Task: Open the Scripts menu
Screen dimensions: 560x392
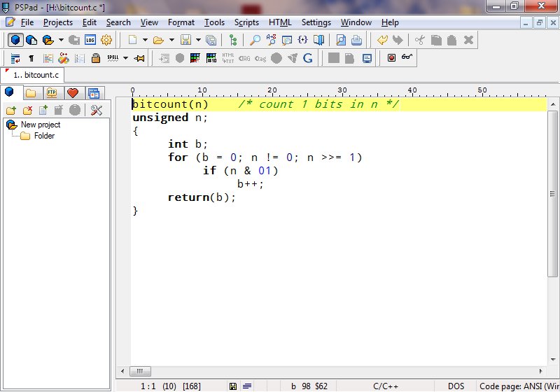Action: (x=246, y=22)
